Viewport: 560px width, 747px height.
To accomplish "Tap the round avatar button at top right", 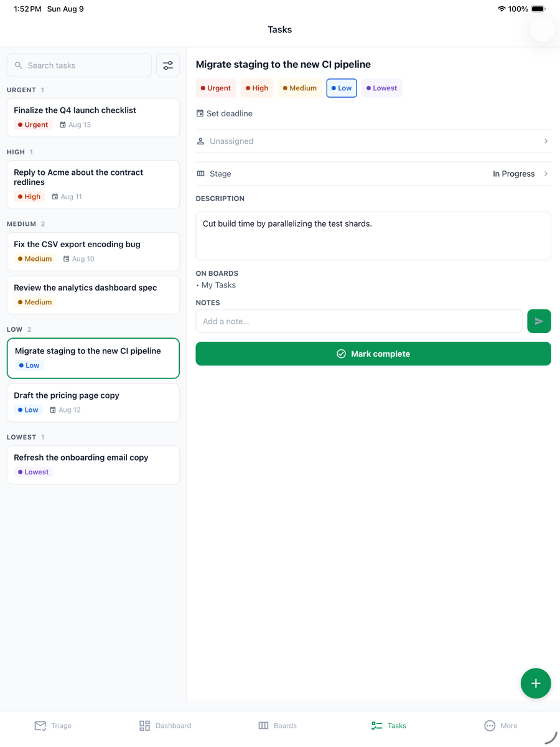I will click(542, 29).
